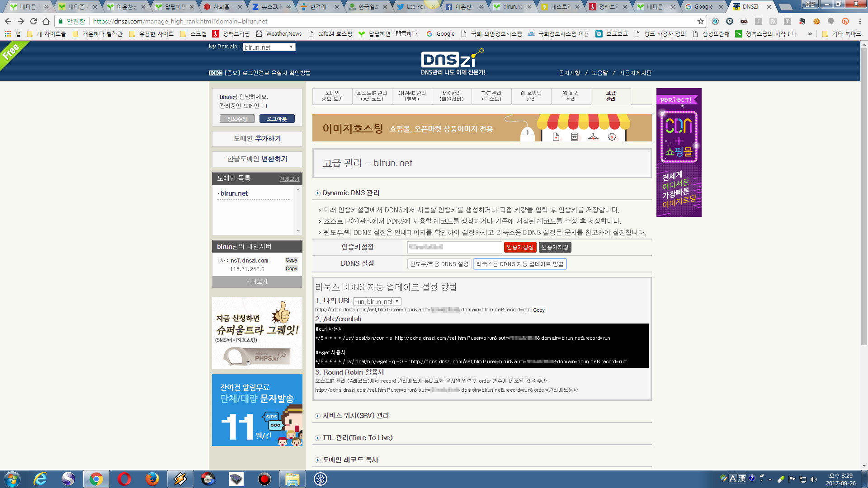Viewport: 868px width, 488px height.
Task: Open the 기타 북마크 folder
Action: pyautogui.click(x=842, y=34)
